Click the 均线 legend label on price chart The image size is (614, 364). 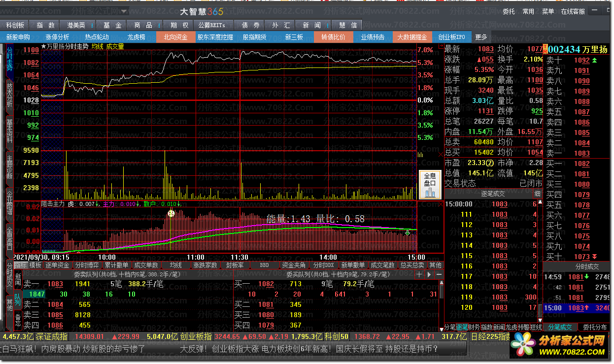point(98,46)
